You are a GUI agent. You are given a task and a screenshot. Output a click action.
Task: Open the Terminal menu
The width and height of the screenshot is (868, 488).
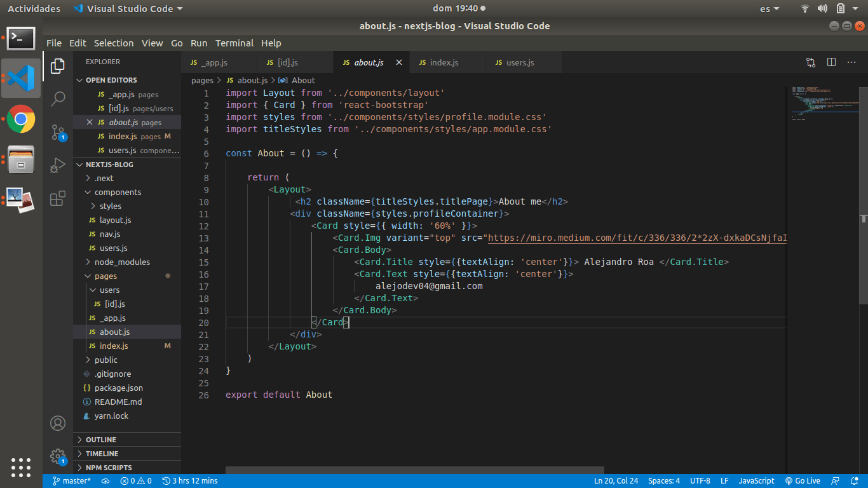(x=234, y=43)
